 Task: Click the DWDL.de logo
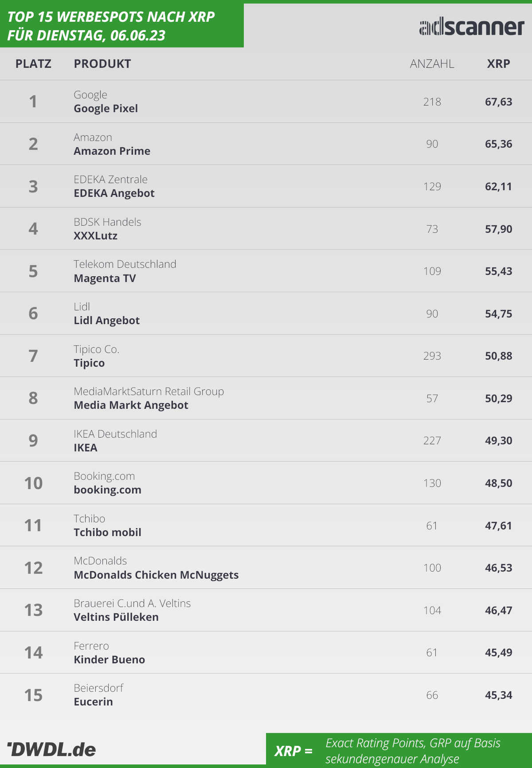point(51,749)
